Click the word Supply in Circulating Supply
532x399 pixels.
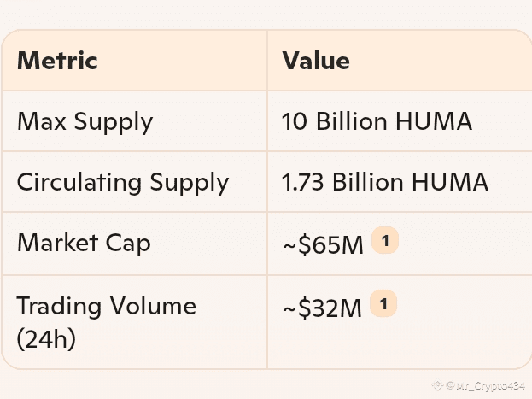pyautogui.click(x=190, y=184)
